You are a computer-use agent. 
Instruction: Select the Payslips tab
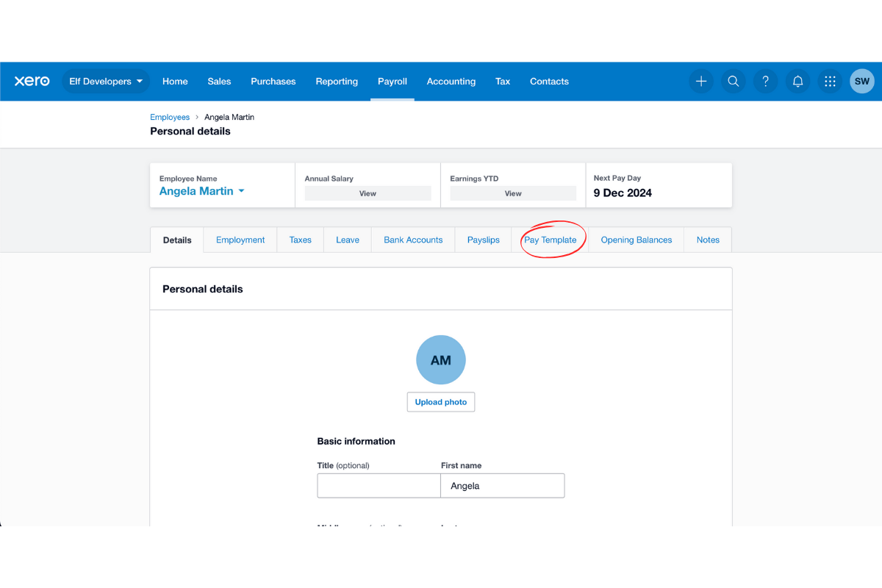tap(483, 240)
